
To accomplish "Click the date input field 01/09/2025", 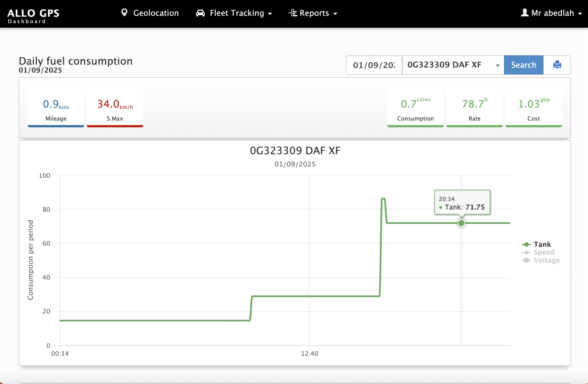I will (x=374, y=65).
